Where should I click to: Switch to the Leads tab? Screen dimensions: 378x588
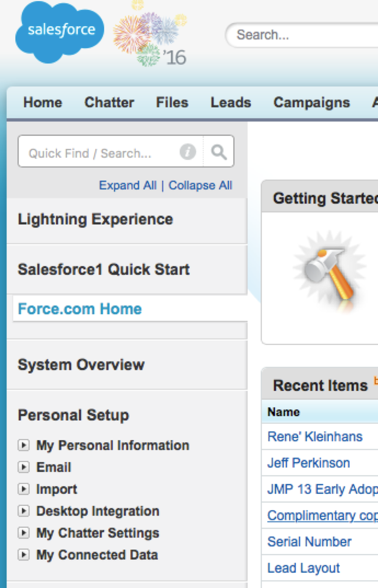pyautogui.click(x=231, y=102)
